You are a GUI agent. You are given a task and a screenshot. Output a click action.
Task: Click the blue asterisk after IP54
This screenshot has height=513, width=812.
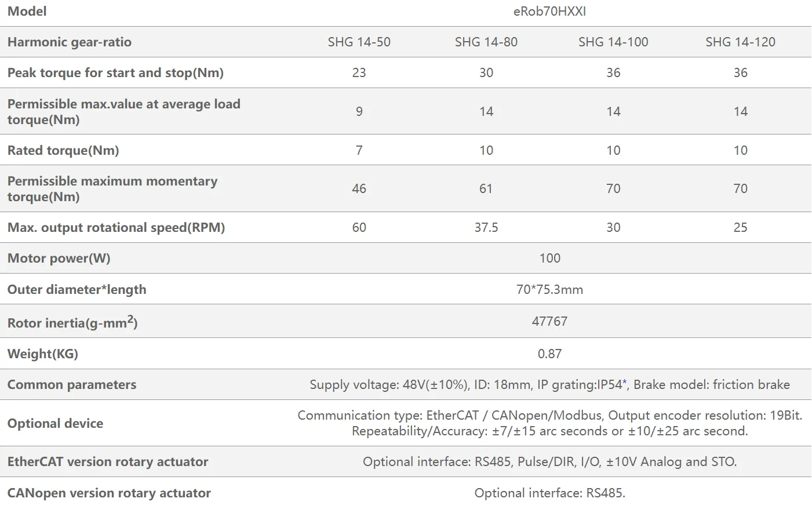[x=625, y=383]
